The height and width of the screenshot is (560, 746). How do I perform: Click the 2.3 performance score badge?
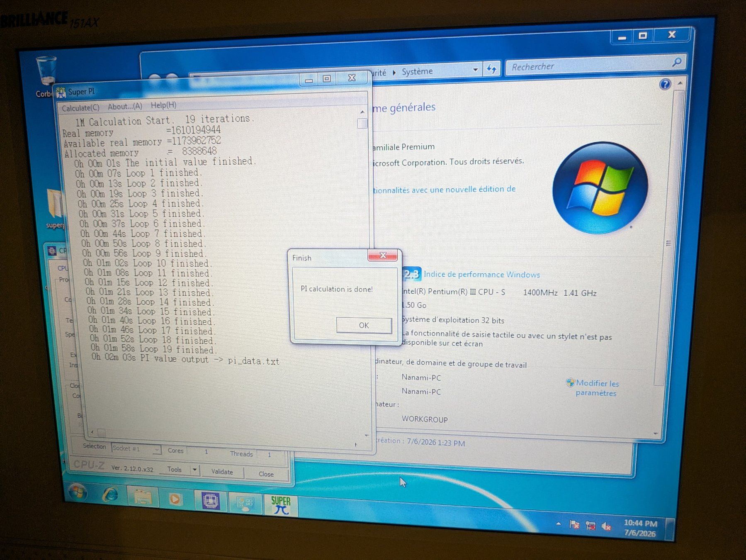point(411,274)
